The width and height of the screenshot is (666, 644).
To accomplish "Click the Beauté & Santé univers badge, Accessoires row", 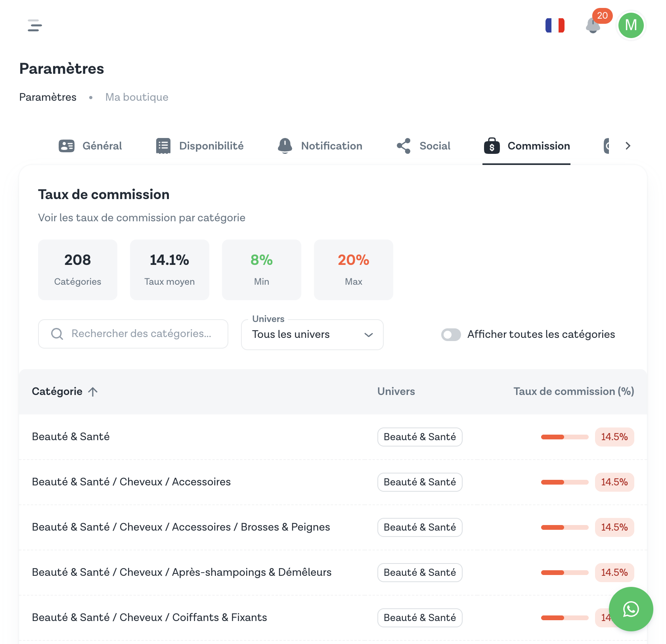I will tap(419, 482).
